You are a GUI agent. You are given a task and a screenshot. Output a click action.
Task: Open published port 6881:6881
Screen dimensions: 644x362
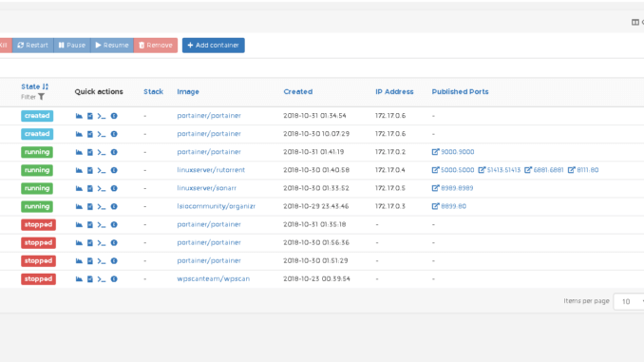(x=543, y=170)
